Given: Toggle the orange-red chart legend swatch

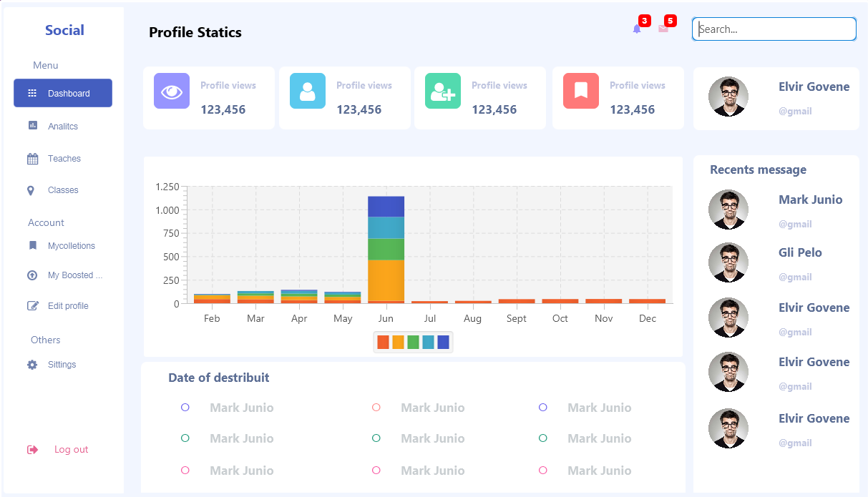Looking at the screenshot, I should (x=383, y=342).
